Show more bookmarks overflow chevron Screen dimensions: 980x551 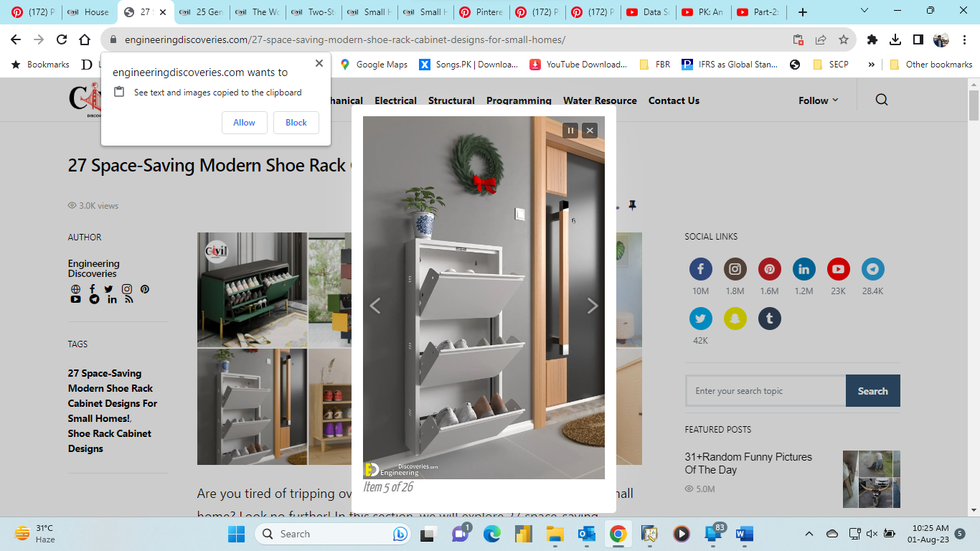tap(871, 65)
